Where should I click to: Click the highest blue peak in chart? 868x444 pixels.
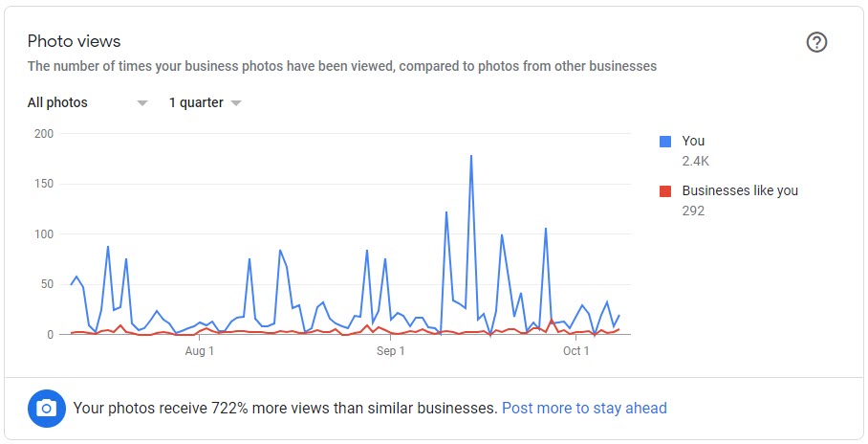pos(471,156)
